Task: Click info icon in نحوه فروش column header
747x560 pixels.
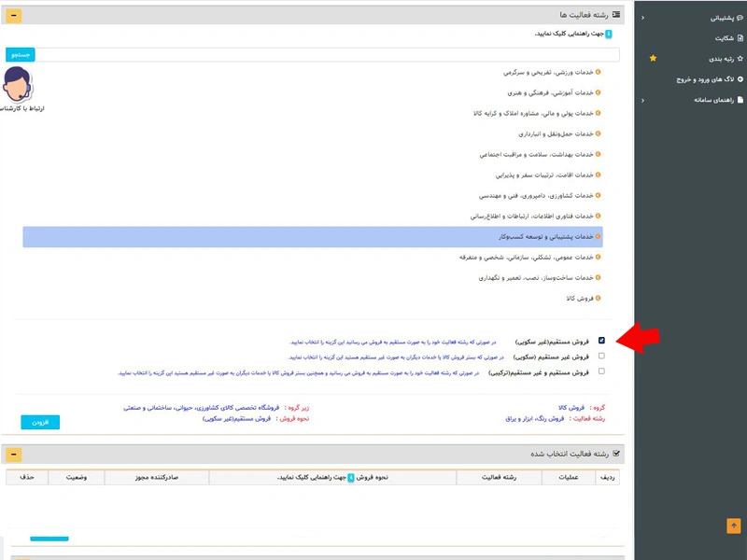Action: coord(351,477)
